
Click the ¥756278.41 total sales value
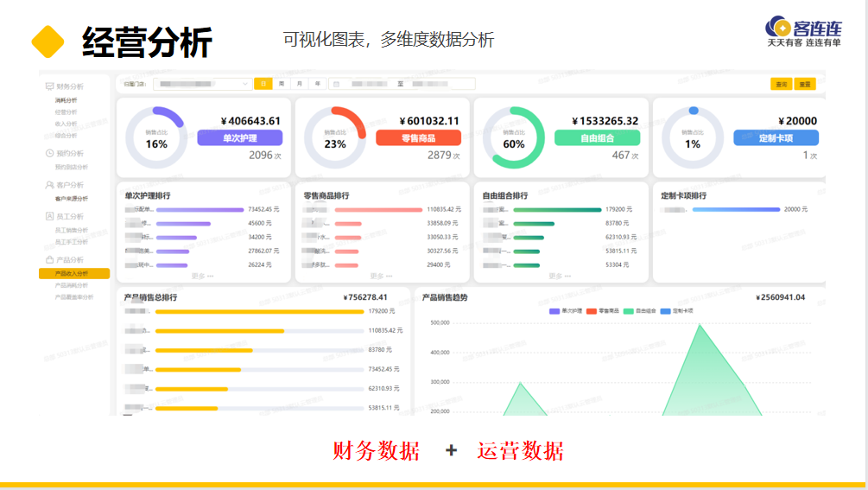click(365, 297)
